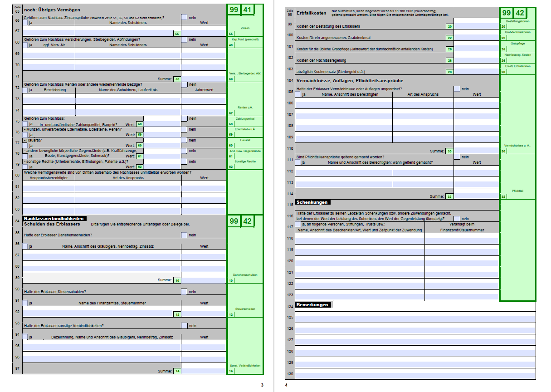
Task: Click Wert field for Zahlungsmittel, Bargeld
Action: pos(162,124)
